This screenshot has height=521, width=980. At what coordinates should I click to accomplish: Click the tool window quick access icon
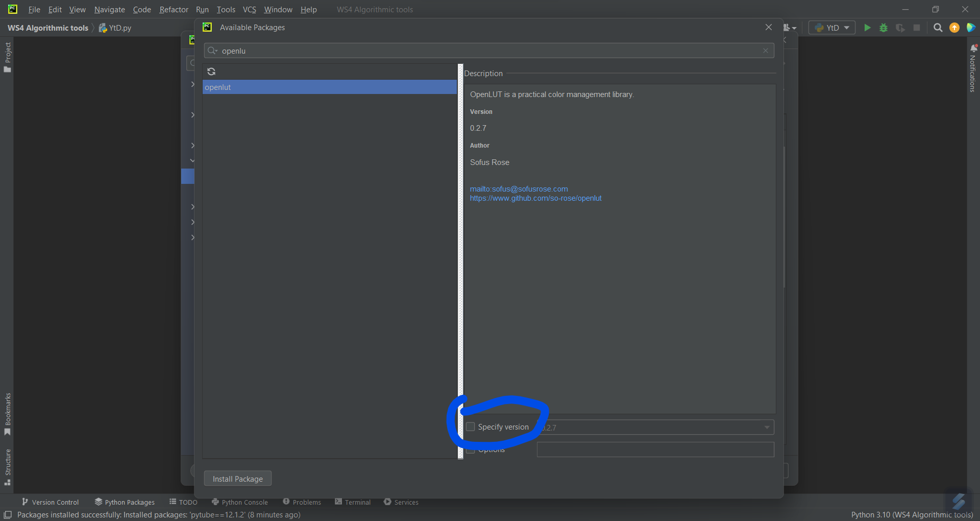[8, 515]
